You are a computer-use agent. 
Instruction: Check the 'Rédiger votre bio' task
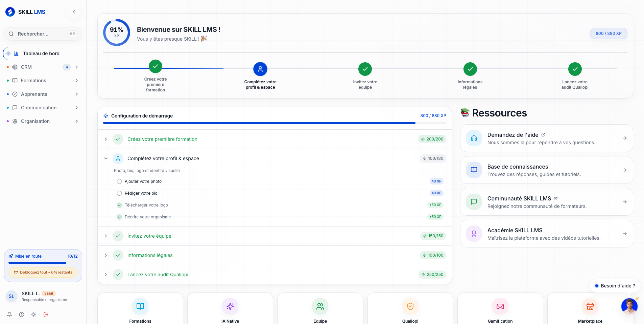tap(119, 193)
